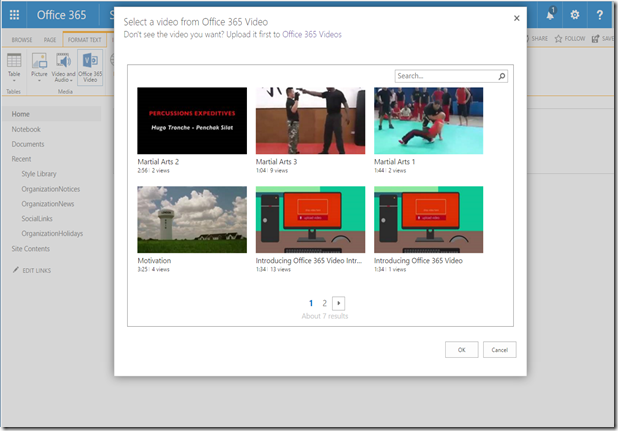The height and width of the screenshot is (431, 618).
Task: Click the Edit Links pencil icon
Action: coord(16,270)
